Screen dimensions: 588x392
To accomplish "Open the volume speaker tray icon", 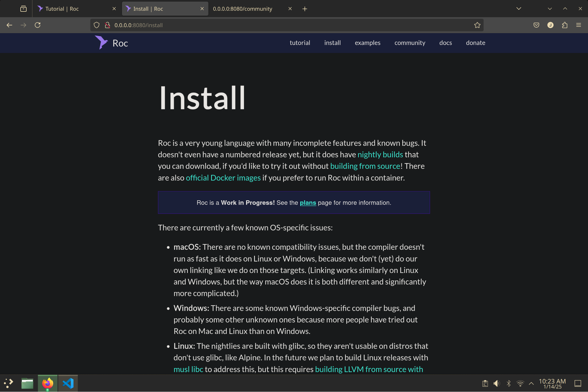I will pos(497,383).
